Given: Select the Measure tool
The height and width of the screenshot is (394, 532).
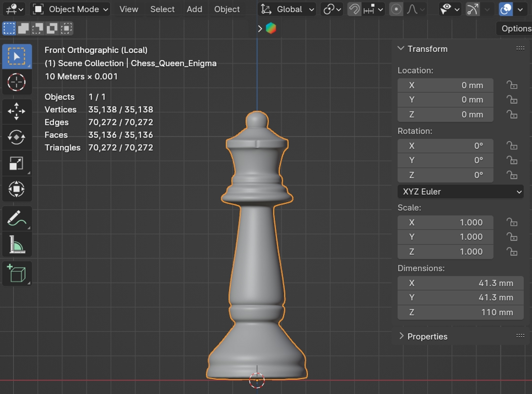Looking at the screenshot, I should coord(17,245).
